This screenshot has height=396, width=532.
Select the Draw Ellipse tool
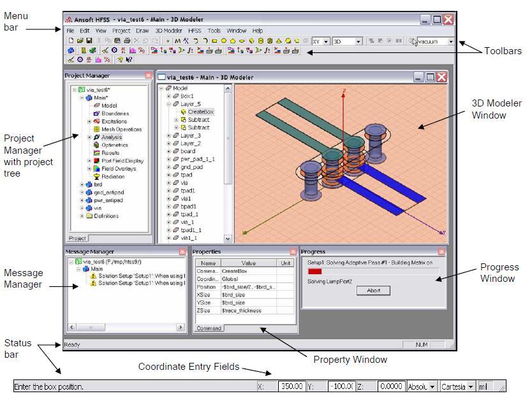242,41
